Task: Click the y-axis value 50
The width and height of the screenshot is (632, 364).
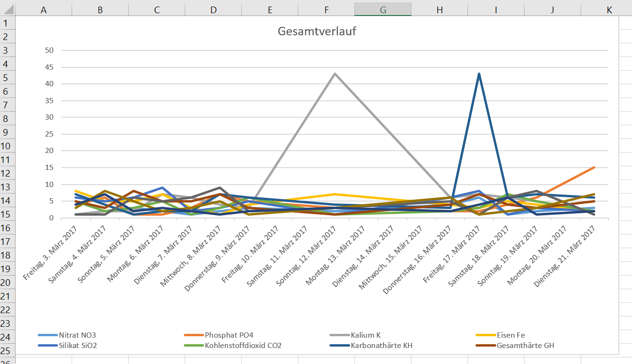Action: click(x=50, y=50)
